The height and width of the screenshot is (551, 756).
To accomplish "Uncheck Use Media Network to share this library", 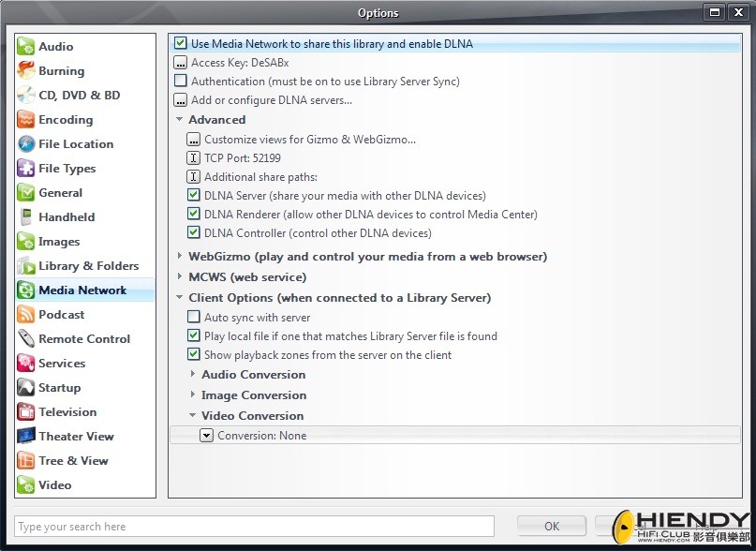I will [180, 43].
